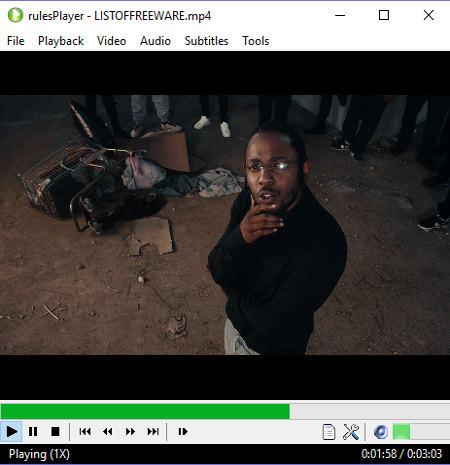
Task: Open the Video menu
Action: (x=111, y=41)
